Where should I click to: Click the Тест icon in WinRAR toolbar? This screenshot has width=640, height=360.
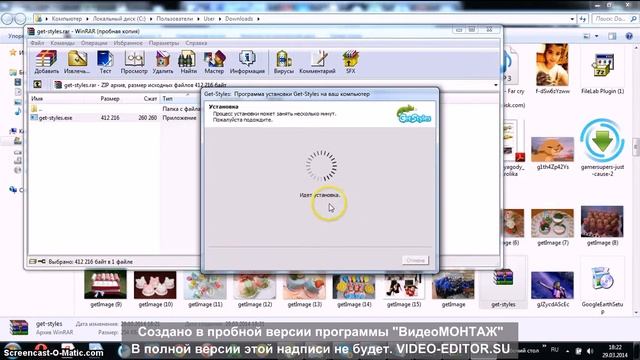pos(105,62)
